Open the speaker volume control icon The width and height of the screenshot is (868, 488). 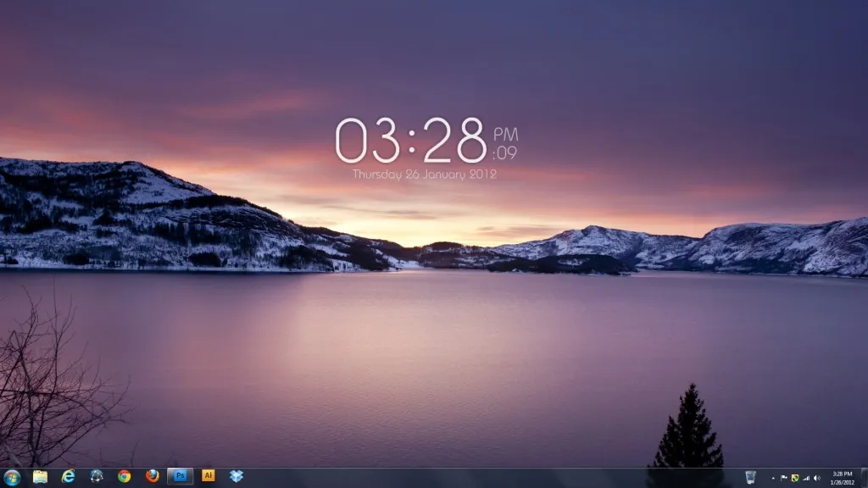[x=817, y=478]
